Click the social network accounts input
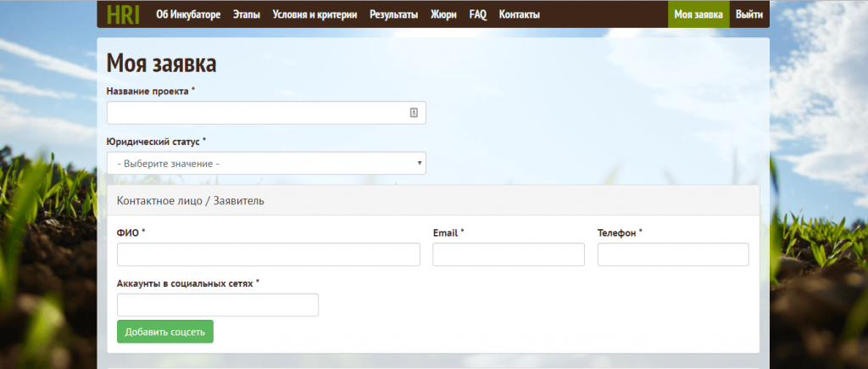 pyautogui.click(x=217, y=305)
